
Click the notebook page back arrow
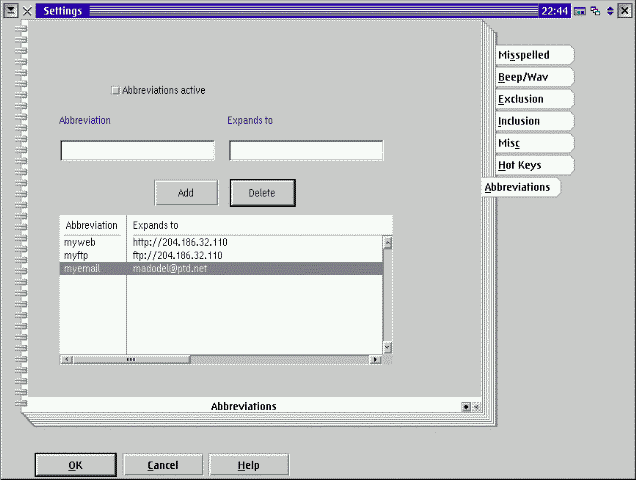click(466, 407)
